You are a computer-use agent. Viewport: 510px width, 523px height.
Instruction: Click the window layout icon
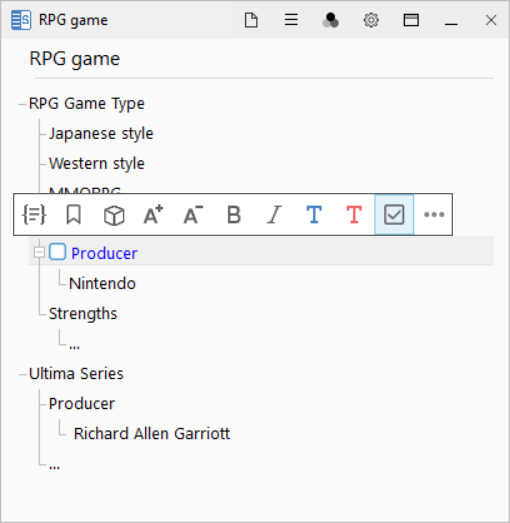411,20
